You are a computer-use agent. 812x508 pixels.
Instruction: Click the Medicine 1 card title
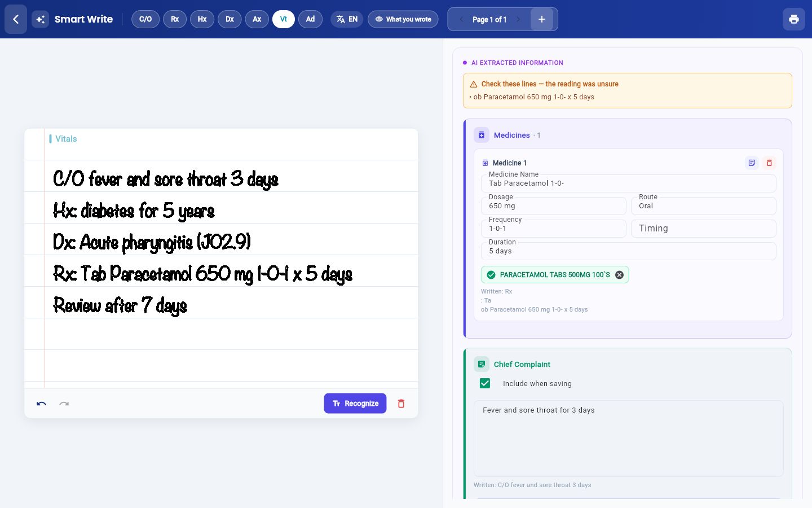click(x=510, y=163)
